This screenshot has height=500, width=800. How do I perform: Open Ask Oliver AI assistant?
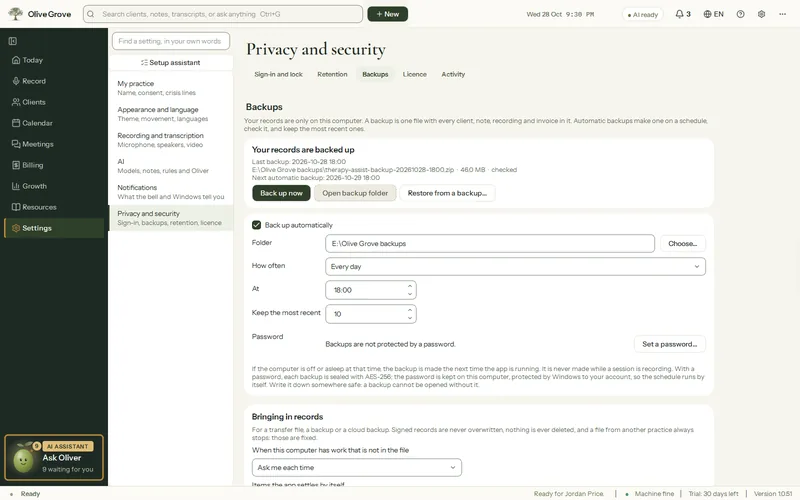(54, 458)
